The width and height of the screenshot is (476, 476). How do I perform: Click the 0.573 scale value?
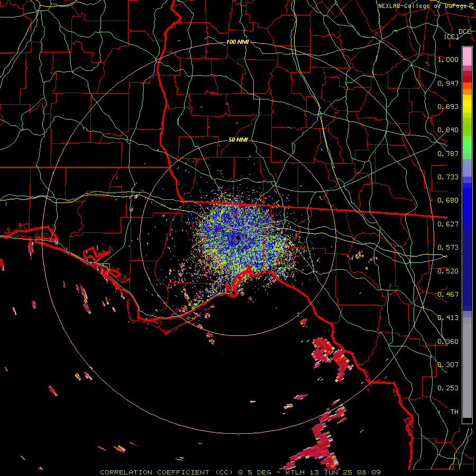448,248
